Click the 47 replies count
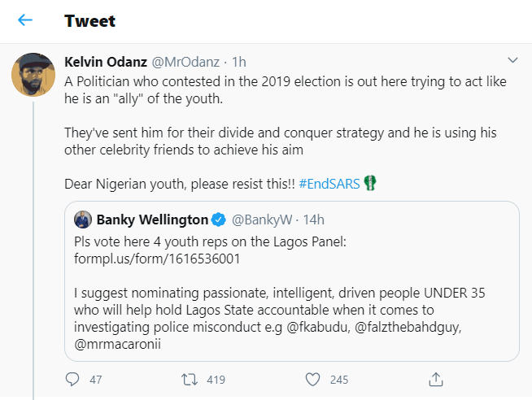The width and height of the screenshot is (532, 400). (x=95, y=379)
